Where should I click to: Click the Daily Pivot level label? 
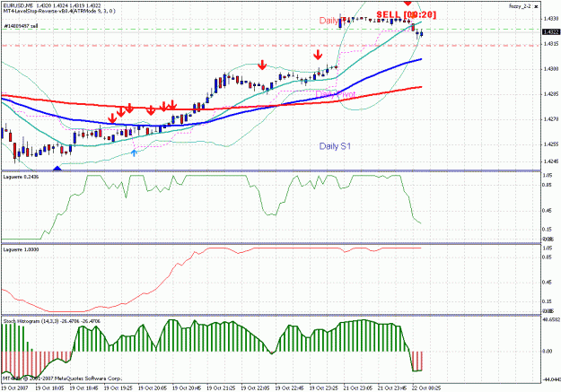(336, 94)
